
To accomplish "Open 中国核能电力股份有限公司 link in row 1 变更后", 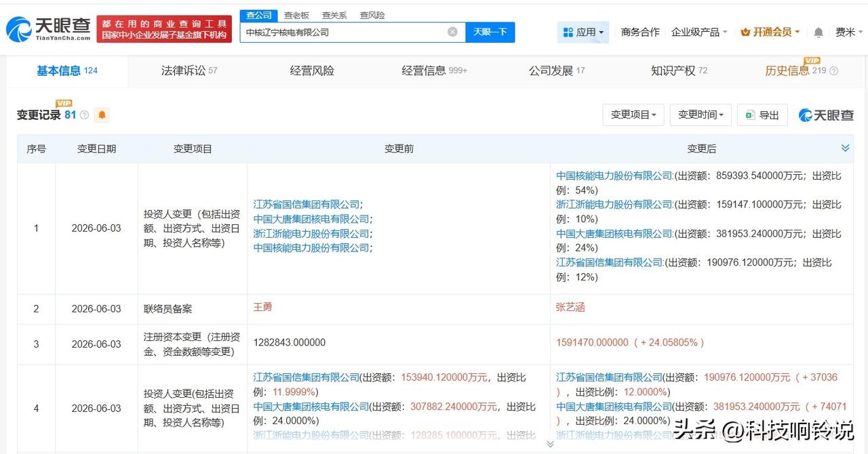I will coord(615,176).
